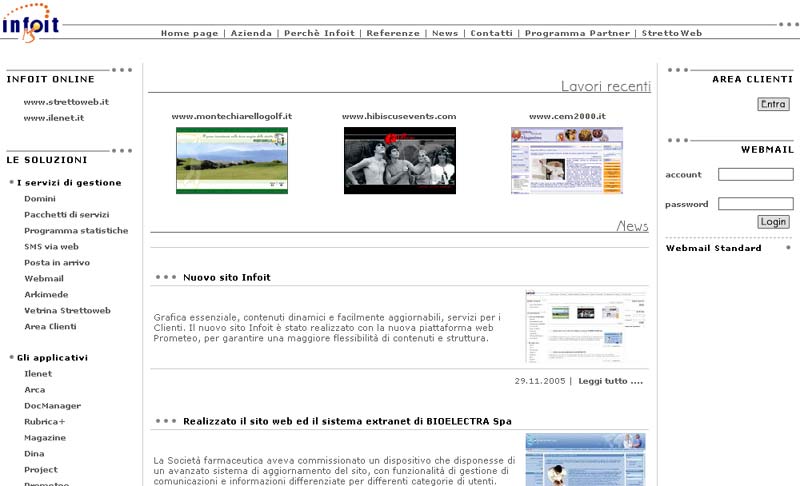
Task: Click the Entra button in Area Clienti
Action: point(773,104)
